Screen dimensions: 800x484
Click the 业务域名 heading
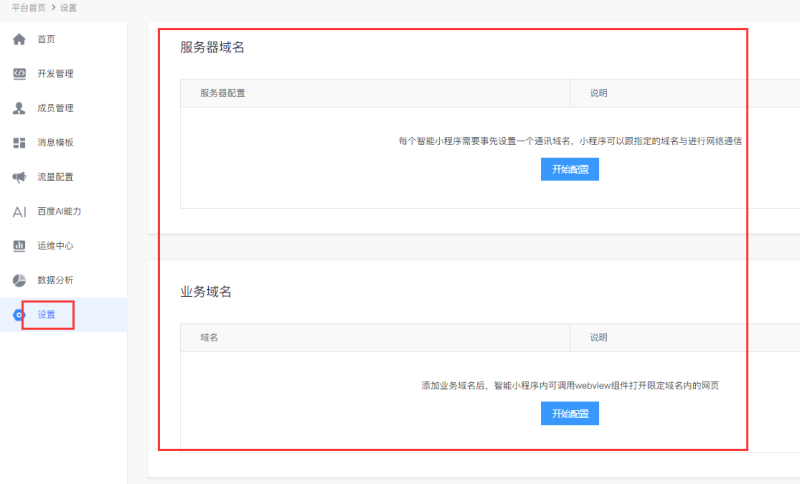click(x=206, y=292)
